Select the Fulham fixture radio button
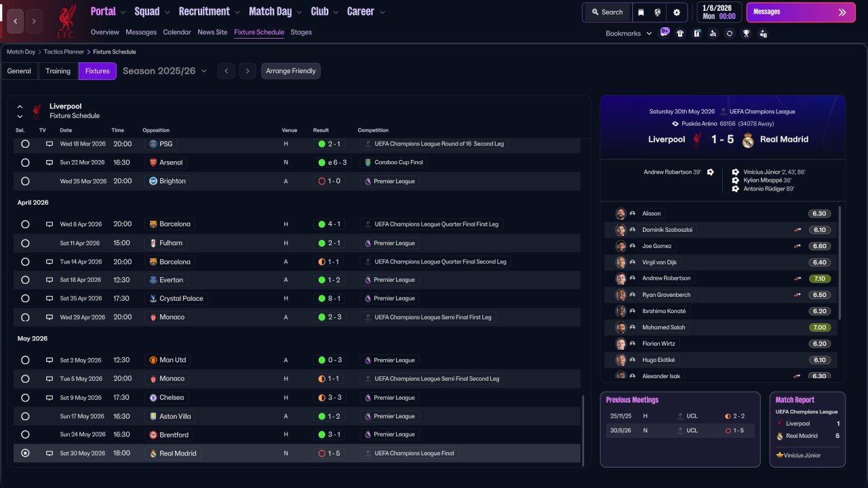Screen dimensions: 868x488 click(x=25, y=243)
